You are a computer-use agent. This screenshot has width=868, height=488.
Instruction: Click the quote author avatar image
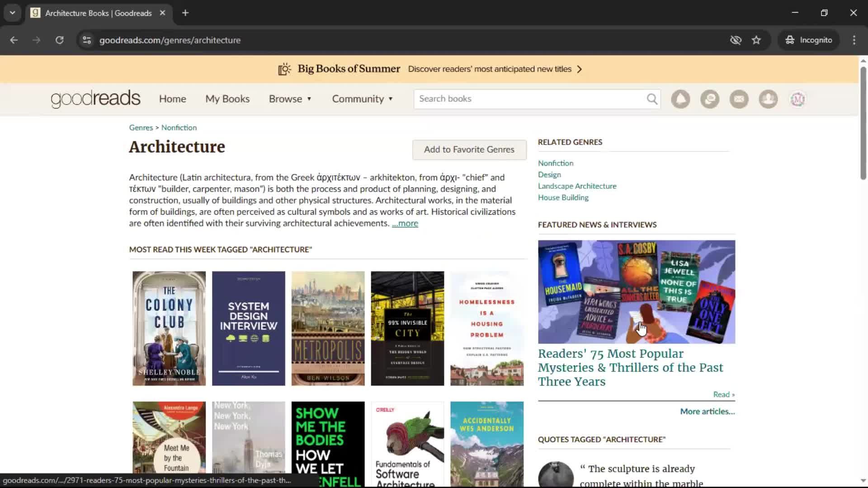point(556,474)
